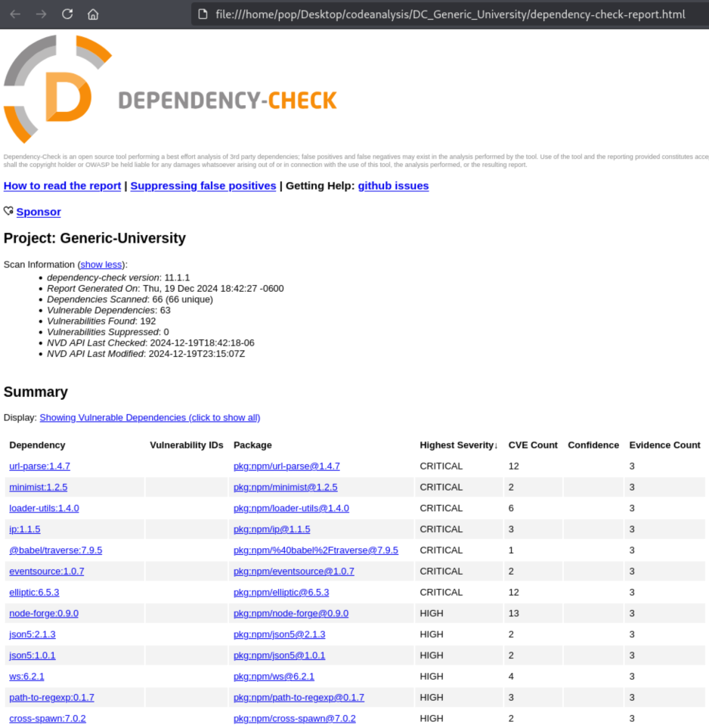Click the browser forward arrow
This screenshot has width=709, height=728.
point(42,14)
